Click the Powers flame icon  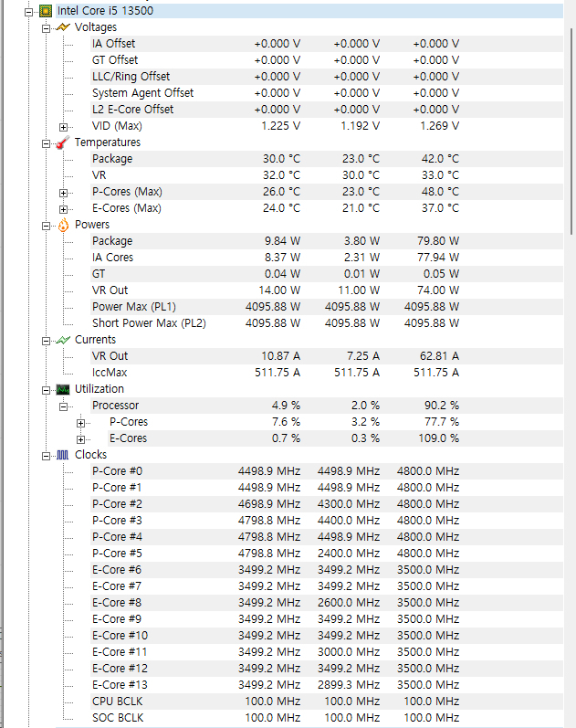pos(63,226)
